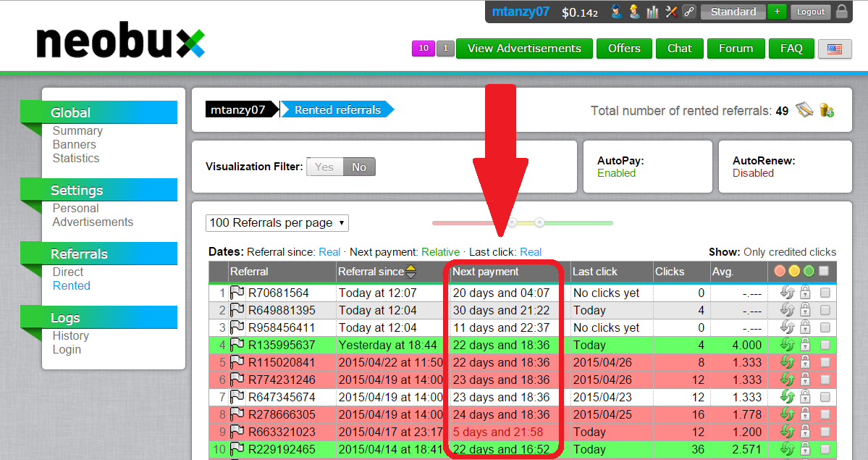The width and height of the screenshot is (868, 460).
Task: Open Rented referrals in sidebar
Action: point(72,286)
